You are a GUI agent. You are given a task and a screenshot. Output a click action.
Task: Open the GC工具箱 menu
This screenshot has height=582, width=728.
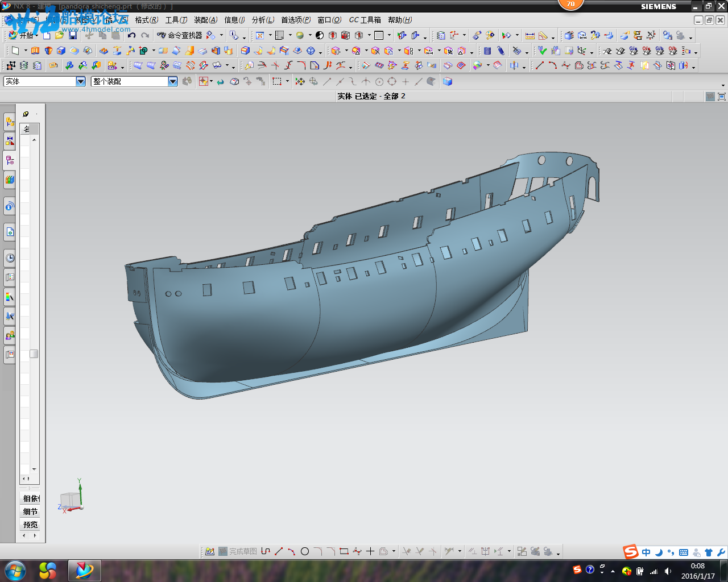(365, 20)
